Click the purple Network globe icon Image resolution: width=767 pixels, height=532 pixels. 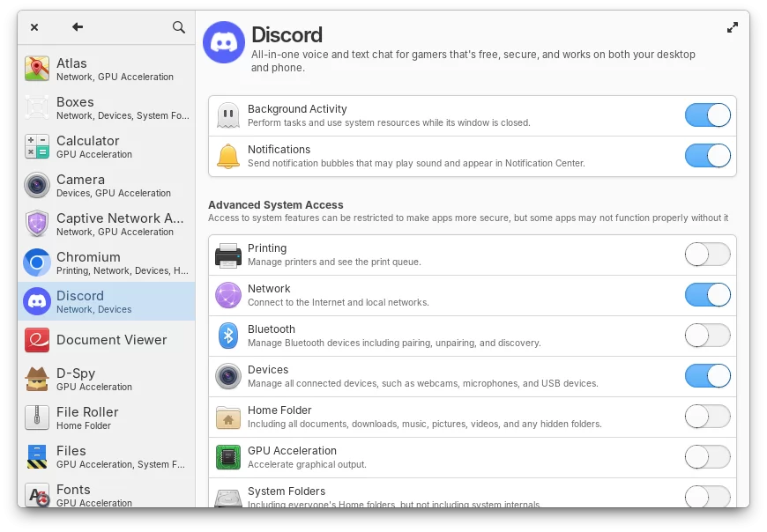pos(228,295)
